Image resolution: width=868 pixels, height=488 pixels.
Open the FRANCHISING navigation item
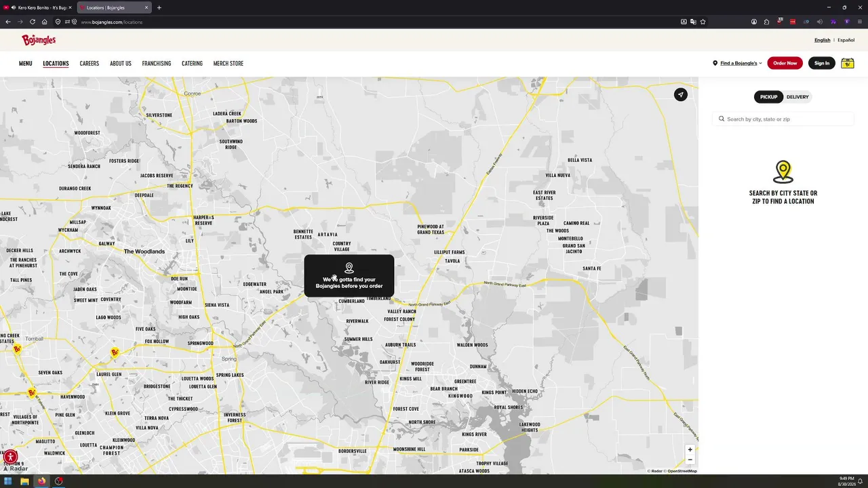[x=157, y=64]
